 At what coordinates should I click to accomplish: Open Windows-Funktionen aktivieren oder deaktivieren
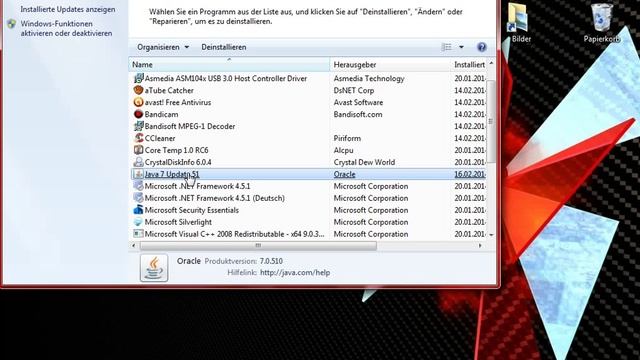click(67, 29)
